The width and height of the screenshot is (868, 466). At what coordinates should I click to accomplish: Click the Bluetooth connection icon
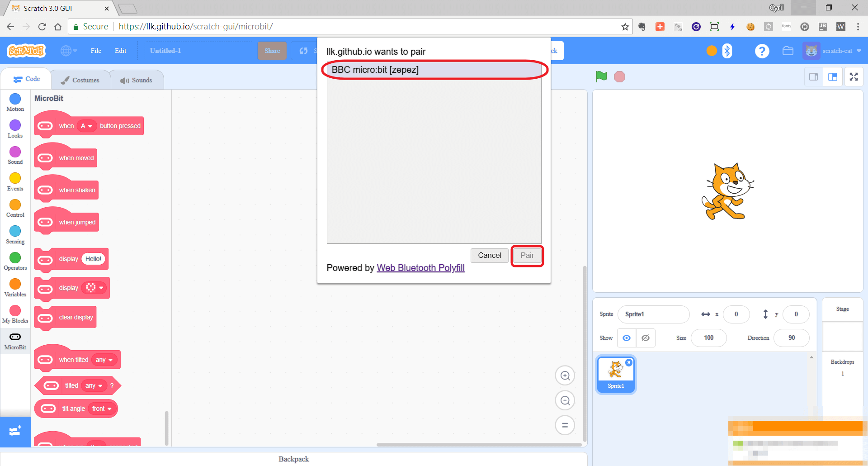tap(727, 51)
